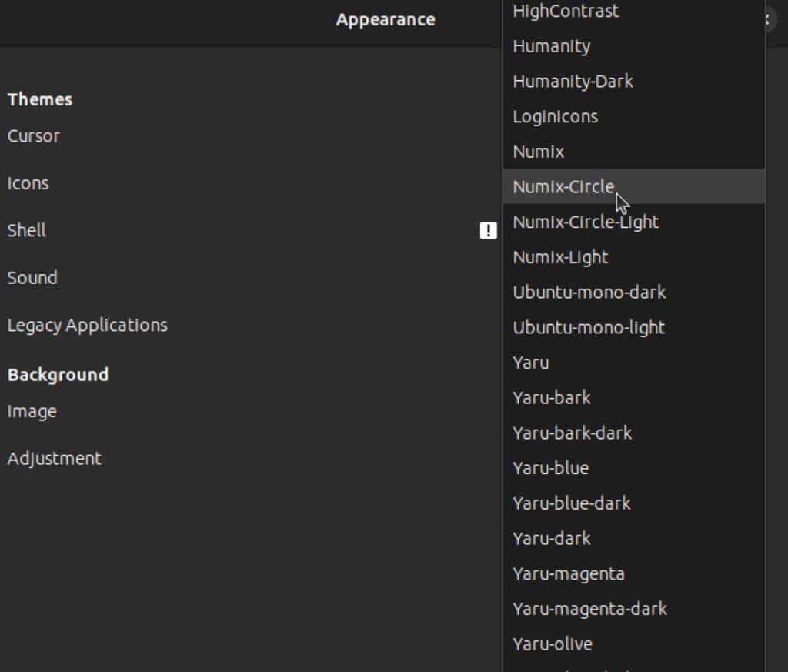788x672 pixels.
Task: Select Yaru-bark from the list
Action: tap(634, 397)
